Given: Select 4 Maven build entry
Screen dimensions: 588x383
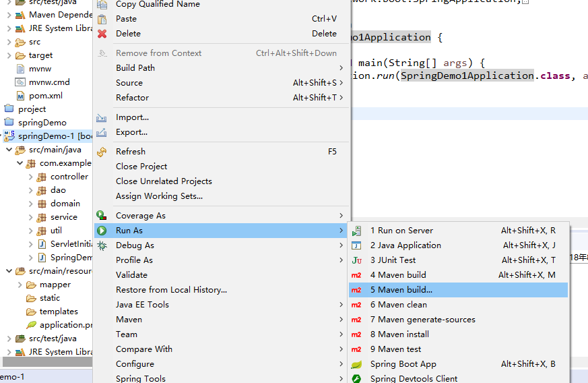Looking at the screenshot, I should 458,275.
